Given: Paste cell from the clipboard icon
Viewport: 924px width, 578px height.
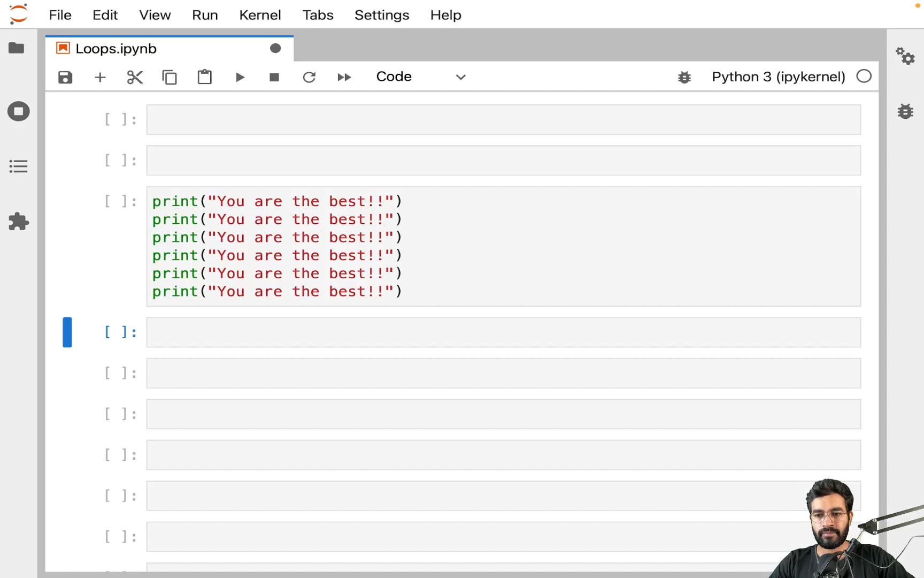Looking at the screenshot, I should tap(205, 77).
